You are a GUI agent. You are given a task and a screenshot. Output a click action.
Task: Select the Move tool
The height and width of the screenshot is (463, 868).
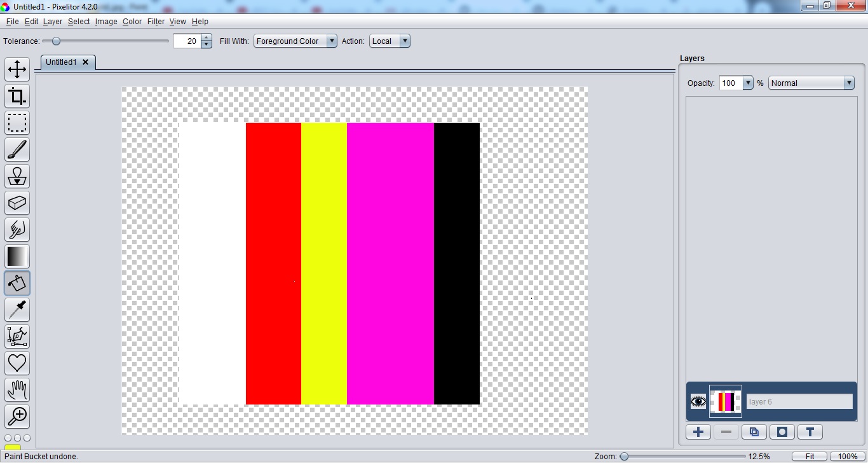tap(17, 69)
